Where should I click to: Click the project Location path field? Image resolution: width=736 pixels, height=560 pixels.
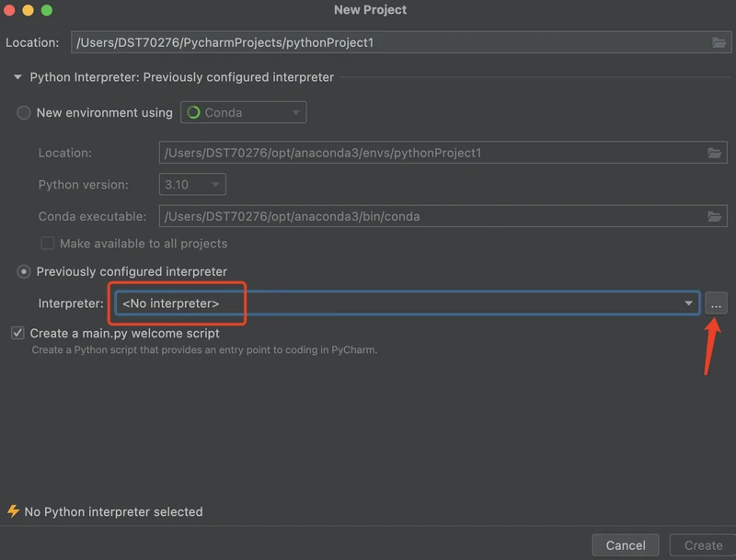[401, 42]
